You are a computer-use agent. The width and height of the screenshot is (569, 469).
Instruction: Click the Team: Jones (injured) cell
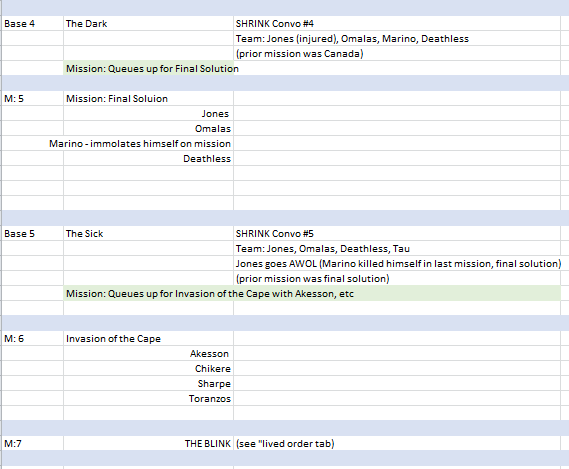[x=397, y=38]
